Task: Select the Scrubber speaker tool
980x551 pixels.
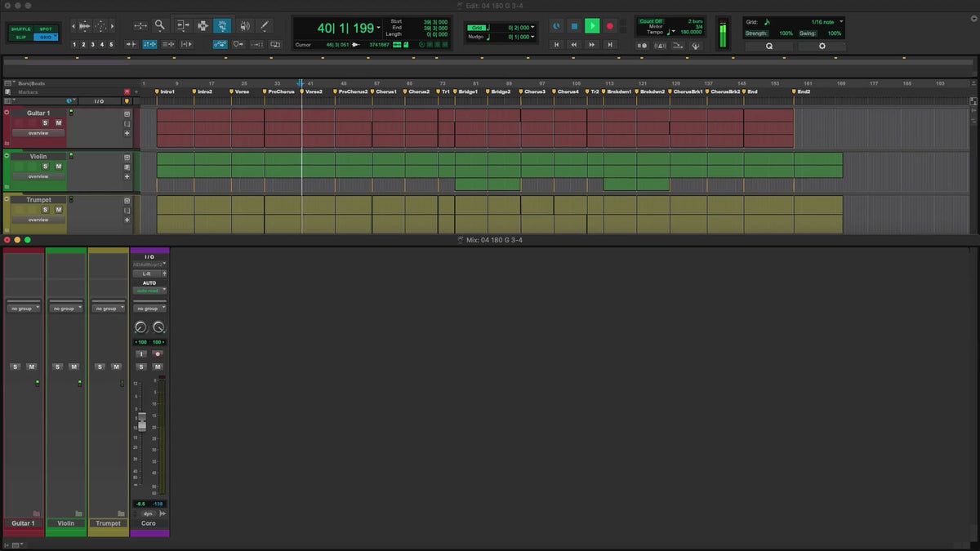Action: [x=243, y=25]
